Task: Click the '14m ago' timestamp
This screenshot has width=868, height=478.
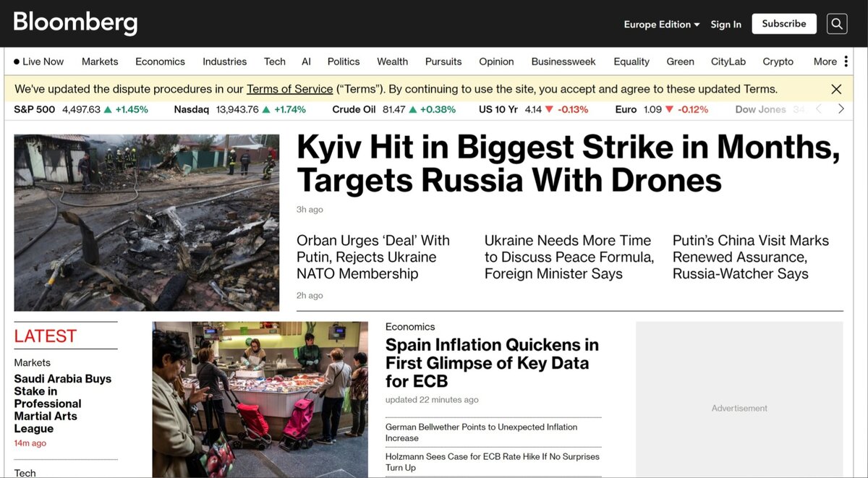Action: [x=30, y=443]
